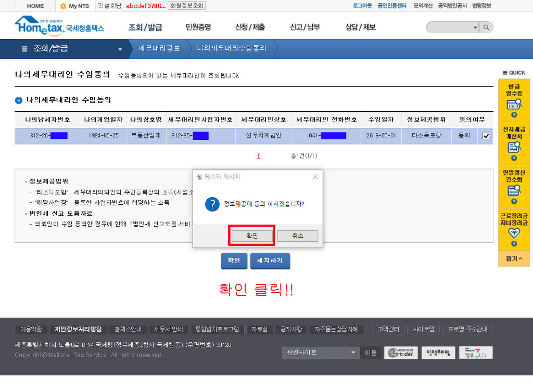Click the 세무대리정보 breadcrumb
This screenshot has height=392, width=533.
159,48
